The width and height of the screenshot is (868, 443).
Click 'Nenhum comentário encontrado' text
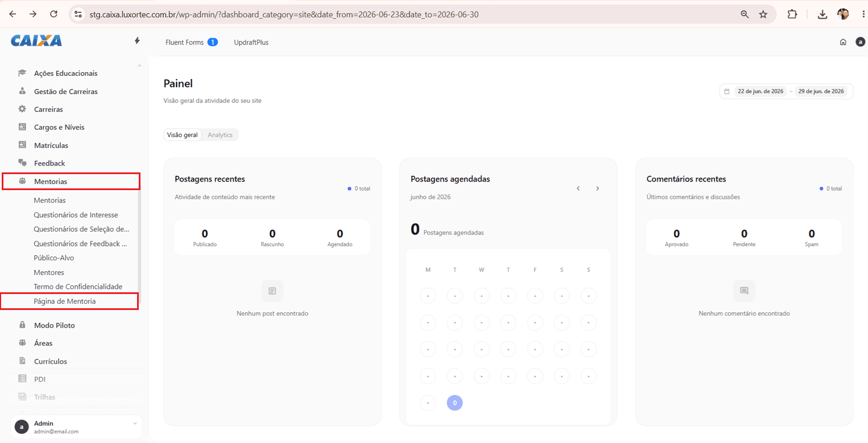pos(744,313)
